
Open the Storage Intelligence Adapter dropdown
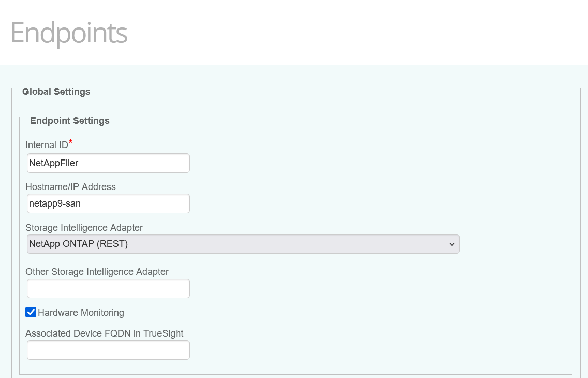tap(243, 243)
